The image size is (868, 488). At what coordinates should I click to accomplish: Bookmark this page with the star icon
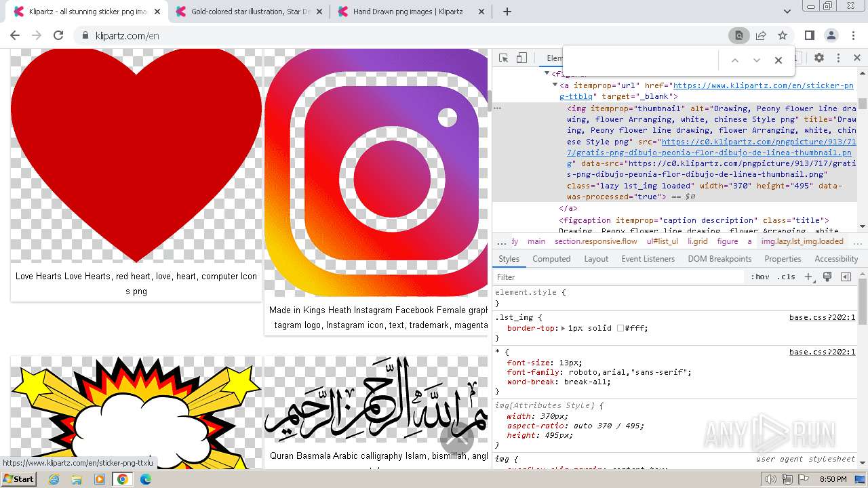click(783, 35)
